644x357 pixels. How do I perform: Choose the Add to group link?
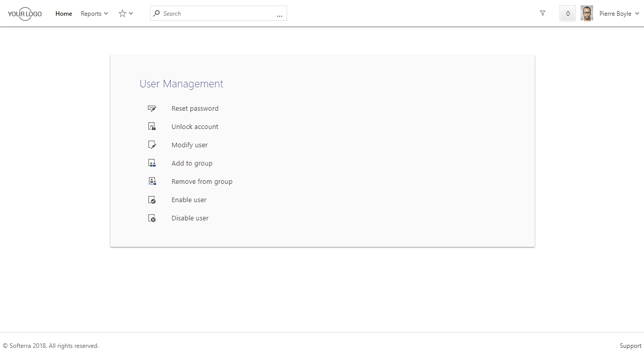(x=192, y=164)
